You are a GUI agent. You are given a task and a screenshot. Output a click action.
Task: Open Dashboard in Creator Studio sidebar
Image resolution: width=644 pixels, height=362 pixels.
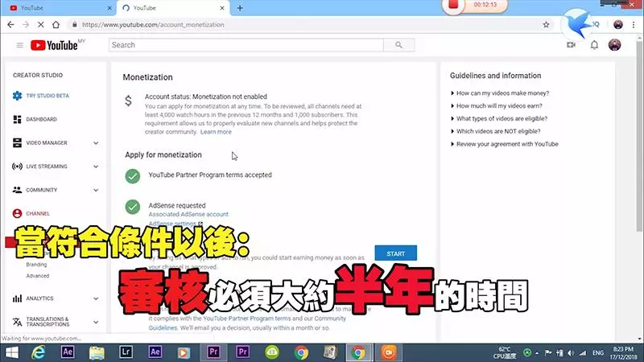(42, 119)
